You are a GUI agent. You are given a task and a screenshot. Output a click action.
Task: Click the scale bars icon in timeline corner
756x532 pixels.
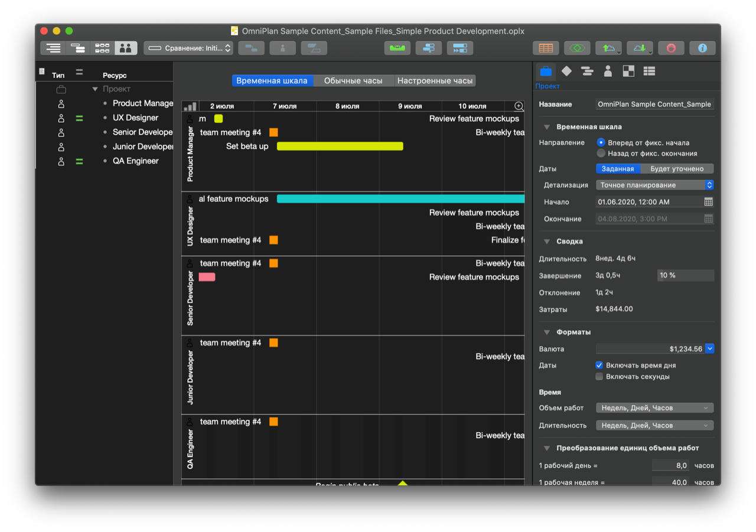point(190,106)
